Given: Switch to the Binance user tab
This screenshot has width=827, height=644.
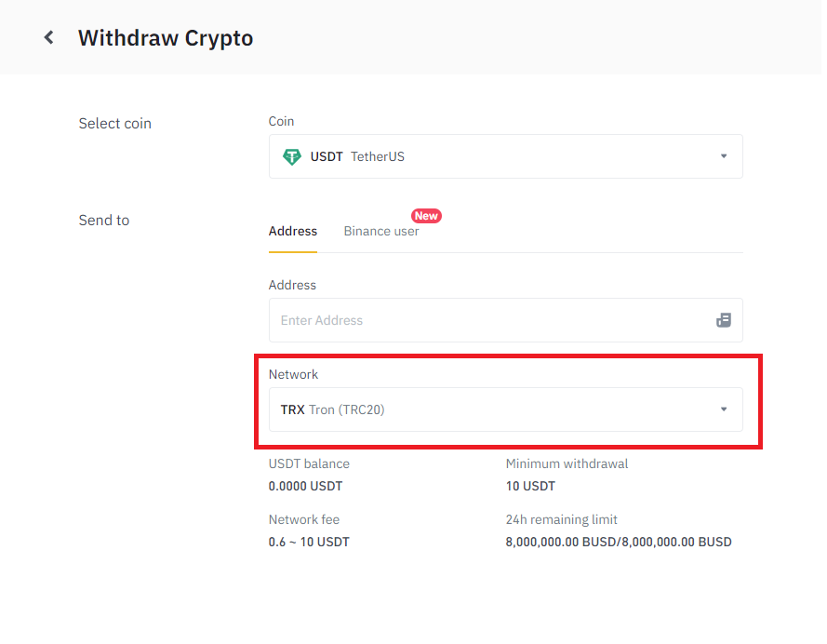Looking at the screenshot, I should pos(381,232).
